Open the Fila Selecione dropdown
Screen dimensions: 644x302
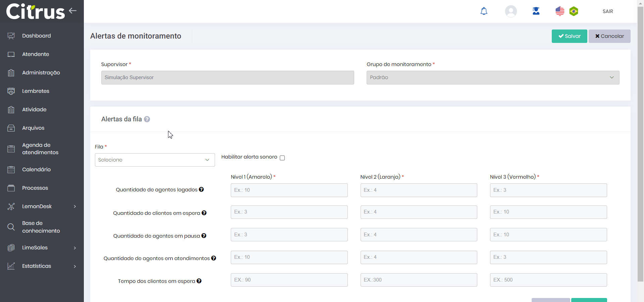pos(155,160)
